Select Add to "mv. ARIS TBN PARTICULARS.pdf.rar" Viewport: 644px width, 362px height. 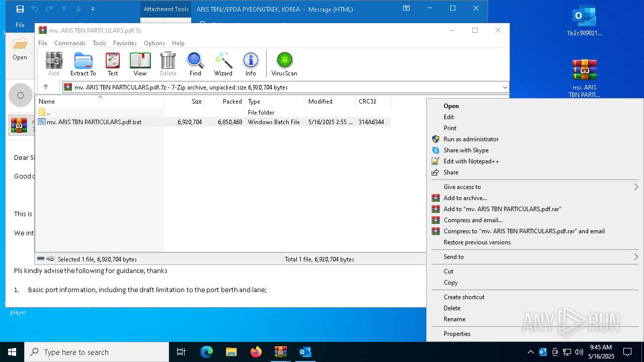tap(535, 209)
